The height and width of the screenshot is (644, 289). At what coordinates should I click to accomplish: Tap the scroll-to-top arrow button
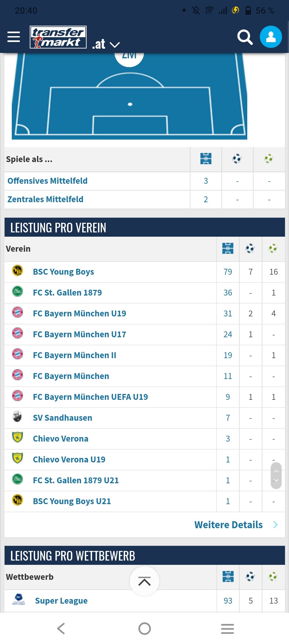(144, 581)
